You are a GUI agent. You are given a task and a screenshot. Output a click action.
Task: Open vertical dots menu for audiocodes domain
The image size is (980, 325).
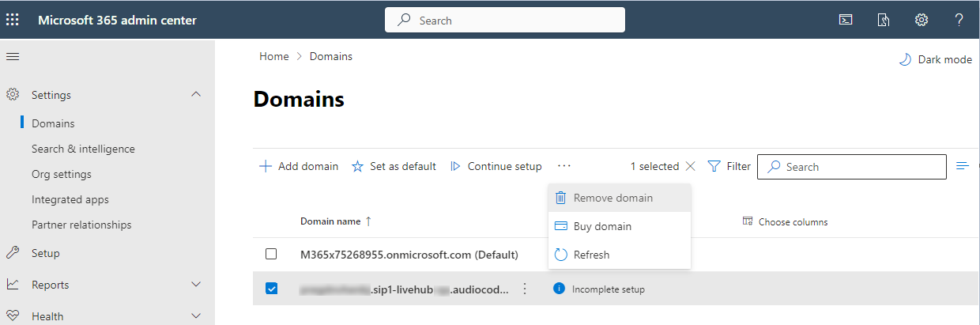coord(525,289)
